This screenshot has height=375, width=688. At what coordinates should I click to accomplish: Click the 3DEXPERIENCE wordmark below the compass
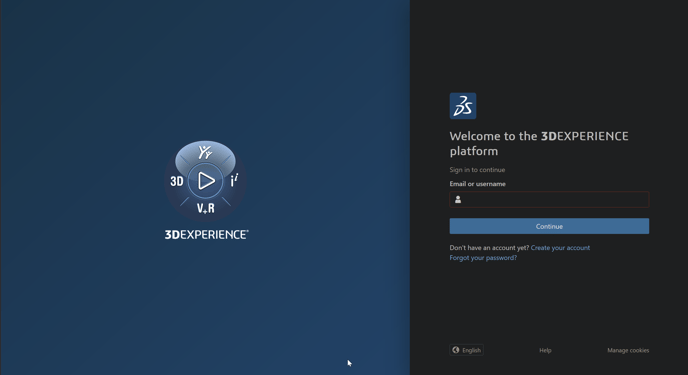point(206,235)
